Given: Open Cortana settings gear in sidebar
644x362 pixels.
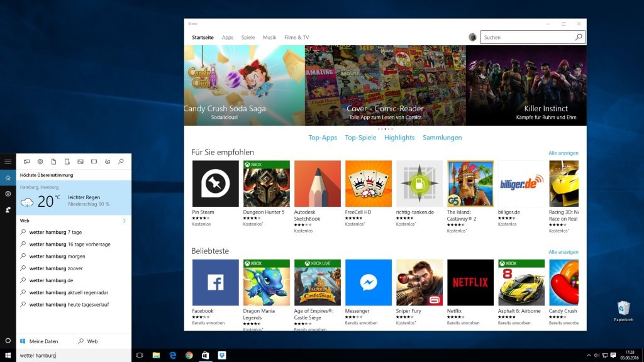Looking at the screenshot, I should 8,194.
